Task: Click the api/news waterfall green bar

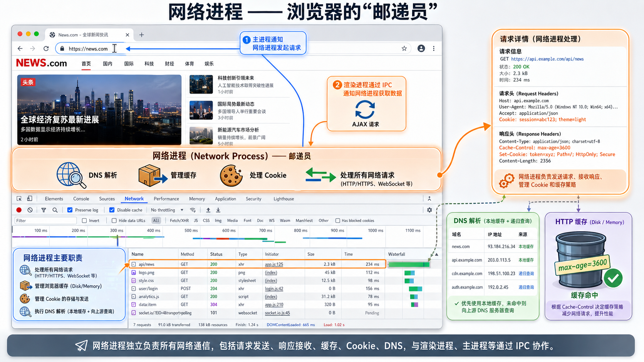Action: click(x=409, y=264)
